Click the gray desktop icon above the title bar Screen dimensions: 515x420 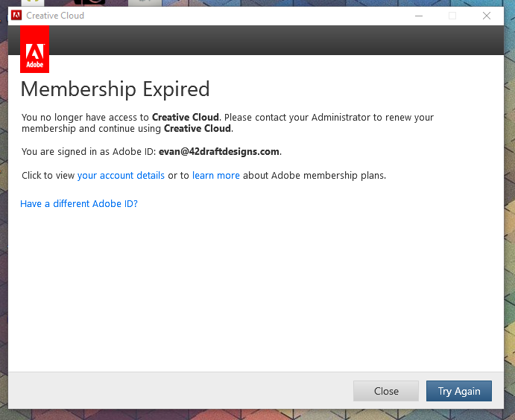click(x=145, y=3)
